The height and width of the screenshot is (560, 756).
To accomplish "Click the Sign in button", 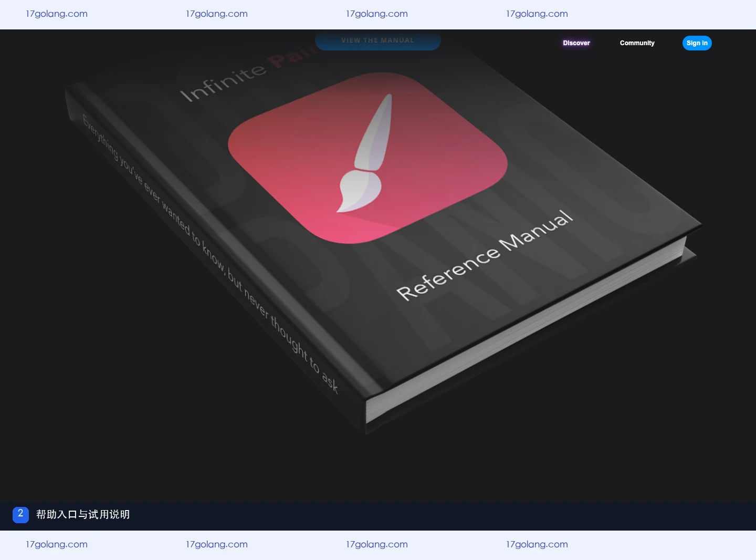I will tap(697, 43).
